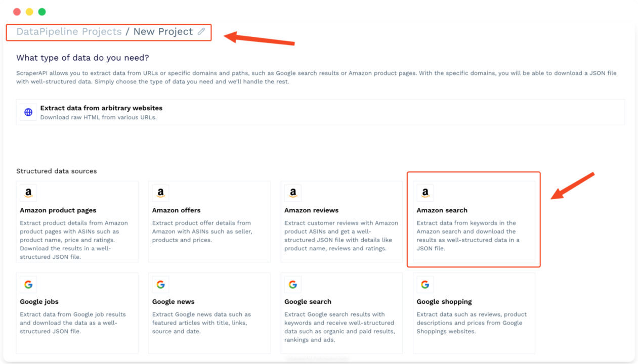This screenshot has height=364, width=638.
Task: Click the Google jobs description text
Action: click(x=73, y=323)
